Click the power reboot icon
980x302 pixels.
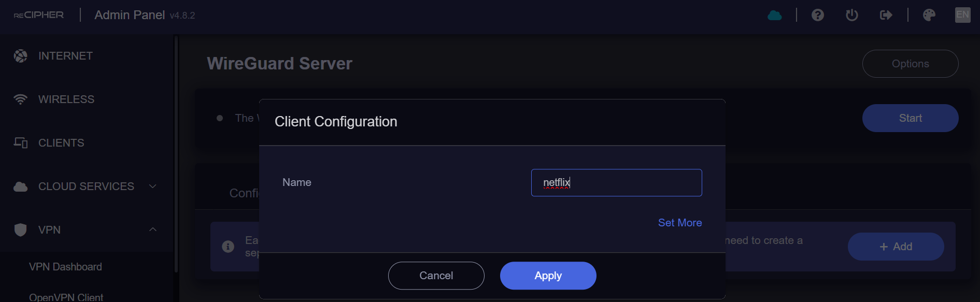coord(852,15)
